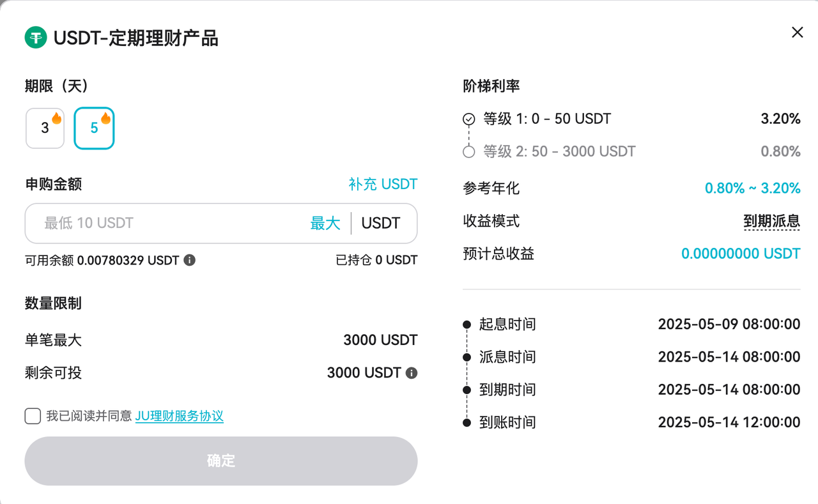Viewport: 818px width, 504px height.
Task: Click the 派息时间 timeline marker dot
Action: (467, 357)
